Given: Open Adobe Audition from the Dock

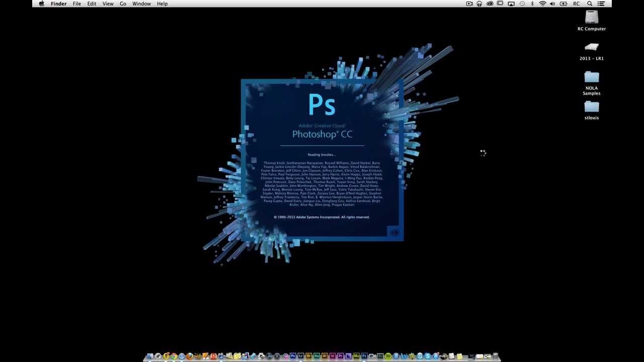Looking at the screenshot, I should point(316,356).
